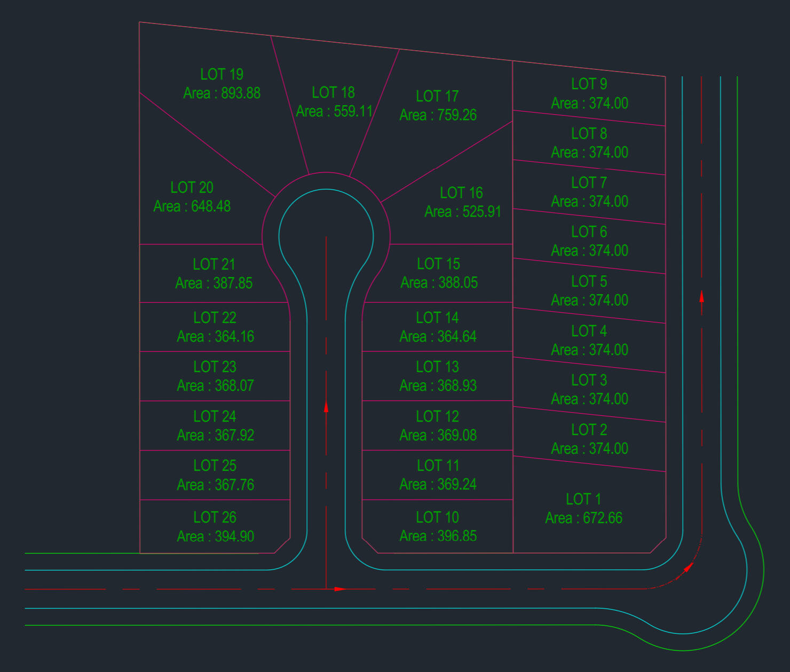Select the LOT 12 label
790x672 pixels.
click(437, 416)
